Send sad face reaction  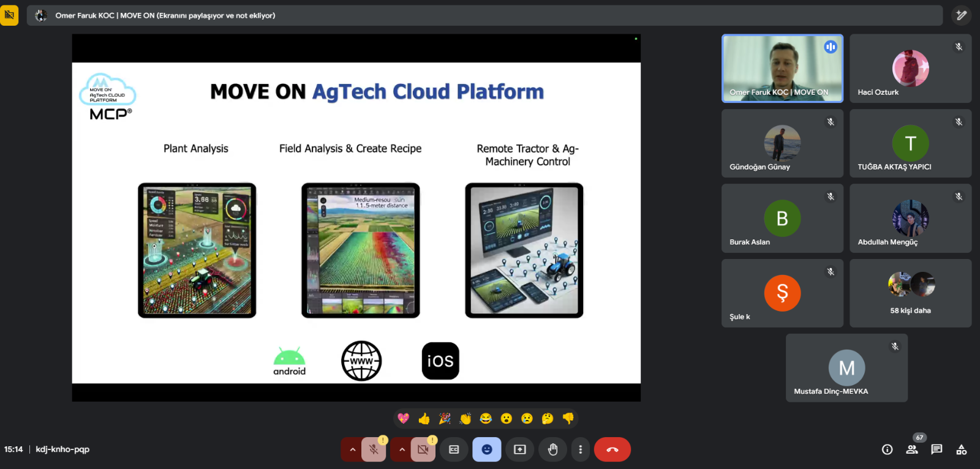tap(527, 418)
